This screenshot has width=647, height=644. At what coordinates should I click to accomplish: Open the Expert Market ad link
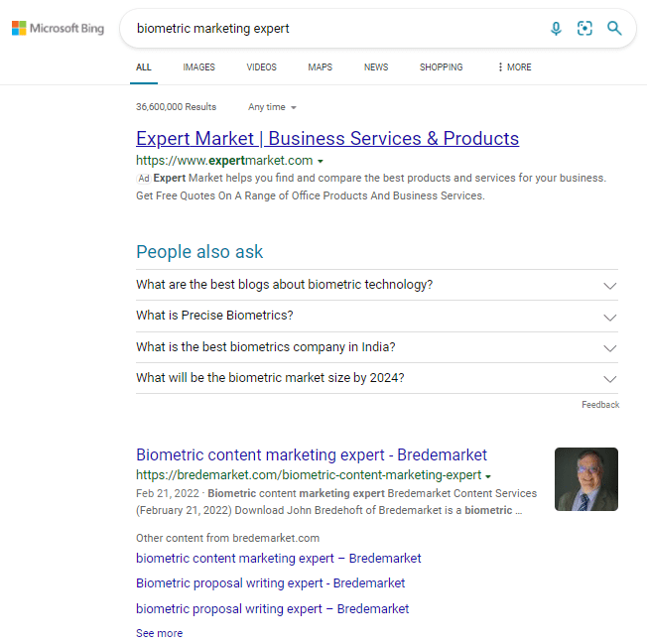(x=327, y=139)
